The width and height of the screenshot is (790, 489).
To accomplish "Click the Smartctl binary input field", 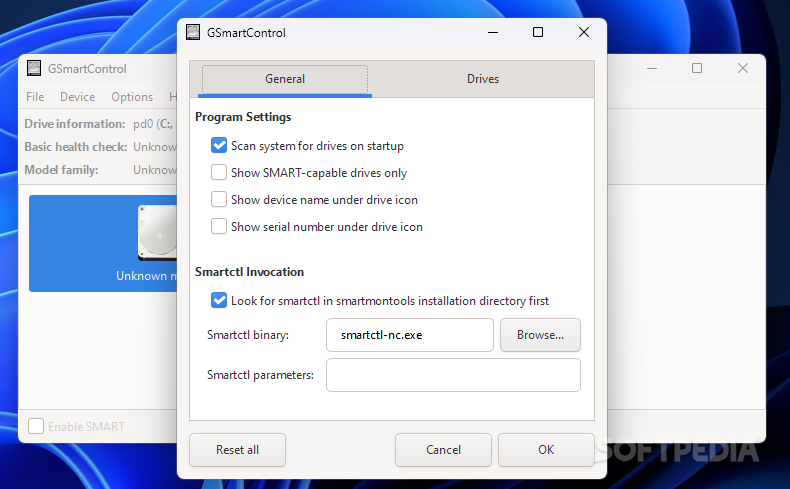I will (410, 335).
